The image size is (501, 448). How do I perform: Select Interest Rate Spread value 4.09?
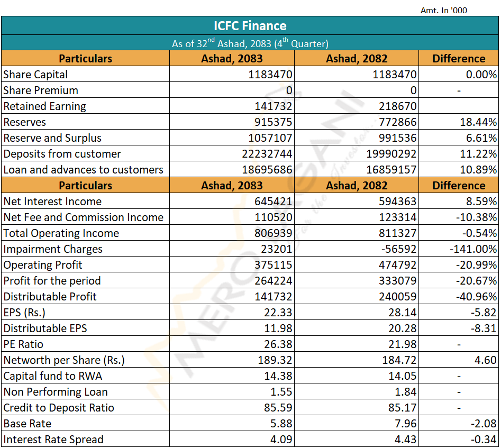point(281,440)
